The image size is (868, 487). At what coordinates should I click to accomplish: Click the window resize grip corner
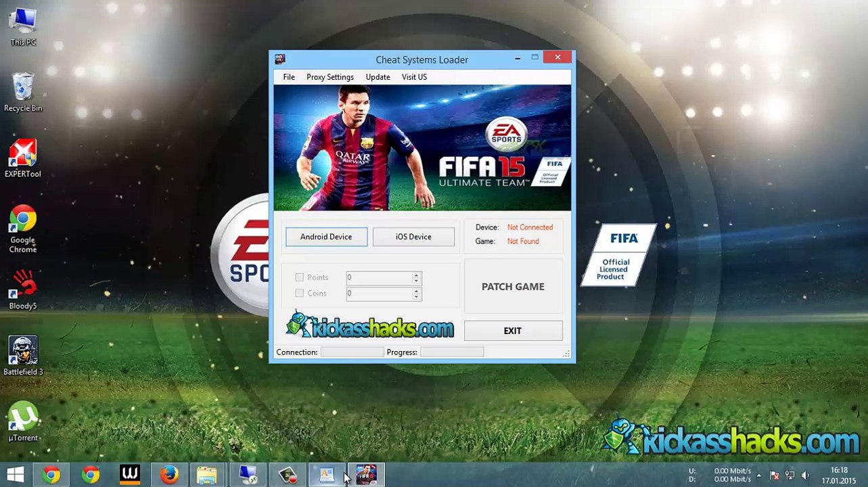[x=567, y=354]
